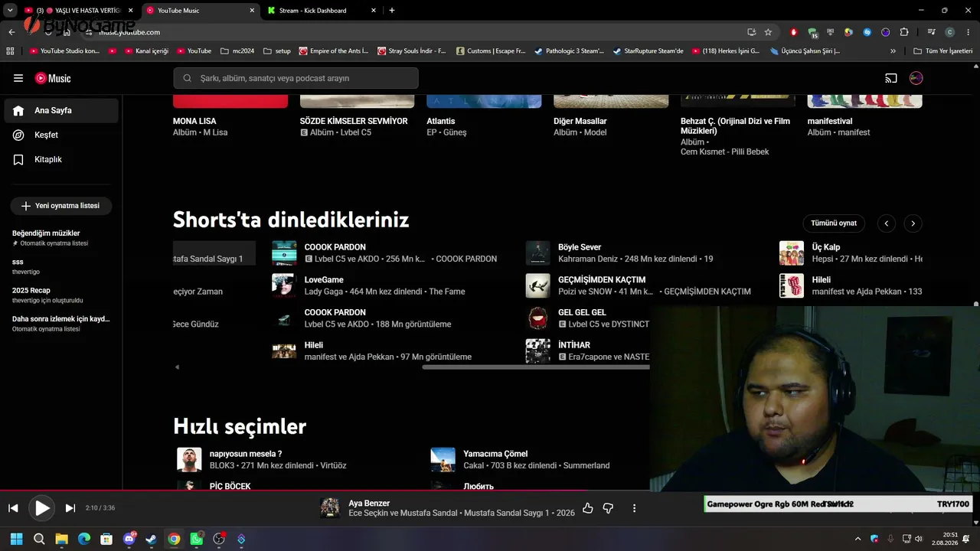
Task: Play the current song Aya Benzer
Action: tap(42, 508)
